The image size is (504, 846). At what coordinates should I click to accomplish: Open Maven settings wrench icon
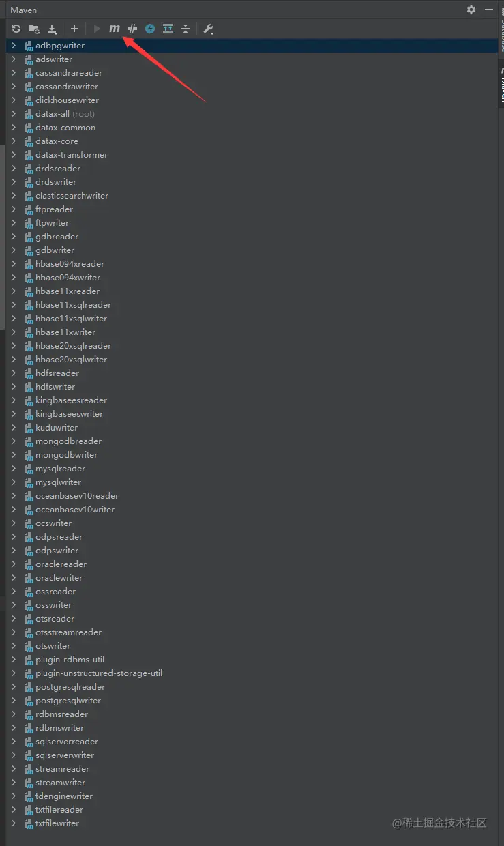[209, 29]
